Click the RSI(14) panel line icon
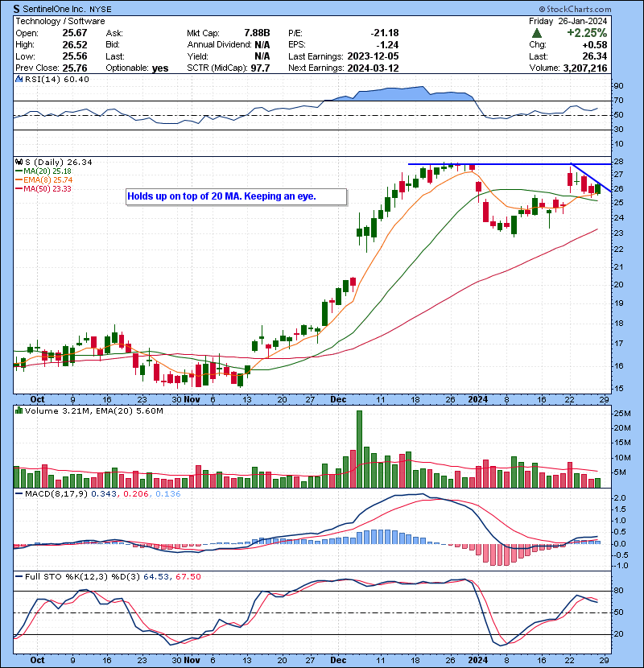The image size is (644, 668). tap(19, 79)
